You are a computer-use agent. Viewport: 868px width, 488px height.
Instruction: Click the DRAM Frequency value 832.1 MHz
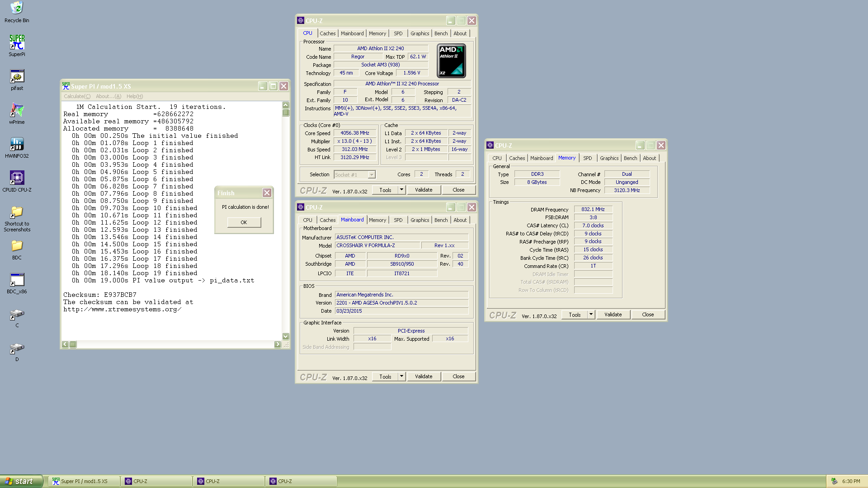click(x=593, y=209)
